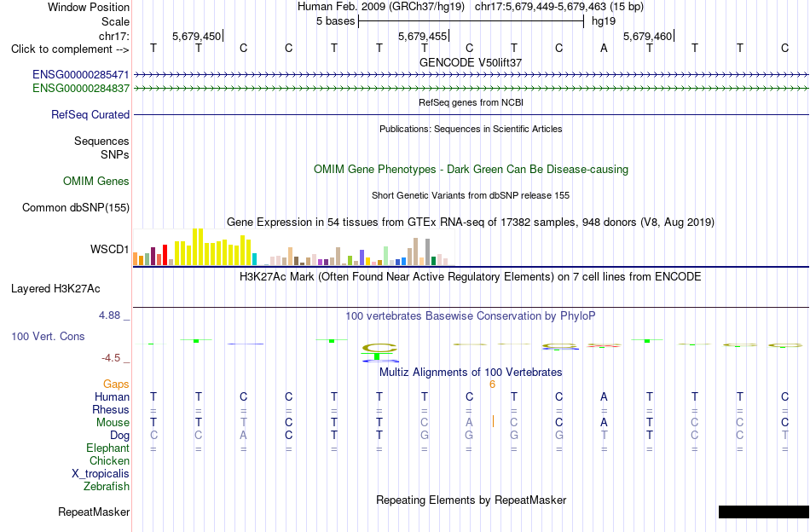Click the Common dbSNP(155) track label
Viewport: 810px width, 532px height.
coord(75,208)
